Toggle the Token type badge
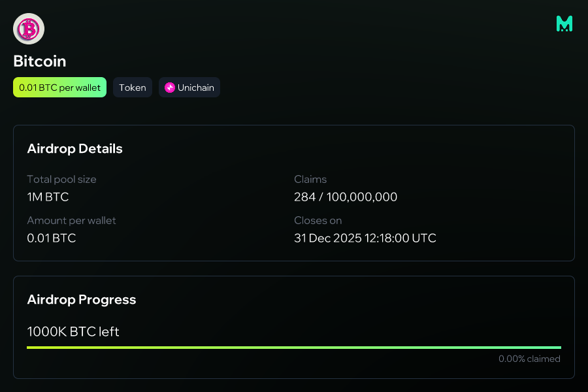This screenshot has width=588, height=392. tap(132, 87)
